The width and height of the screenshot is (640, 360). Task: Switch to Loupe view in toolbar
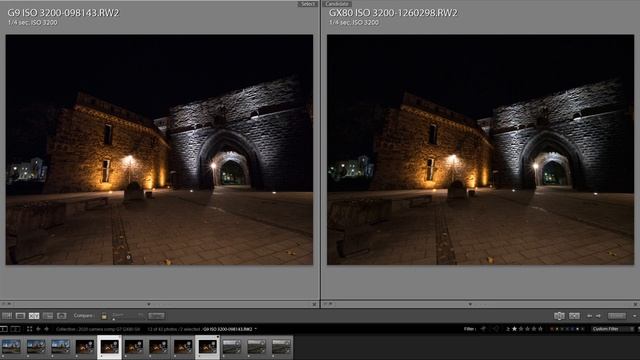(20, 316)
